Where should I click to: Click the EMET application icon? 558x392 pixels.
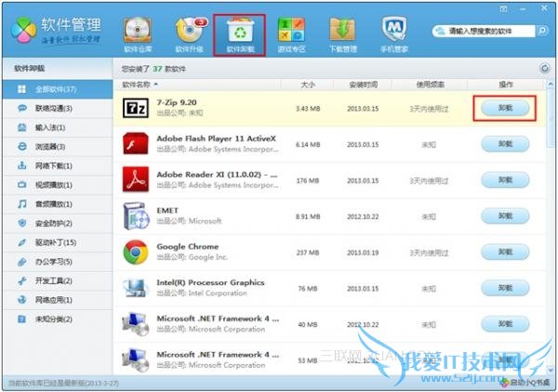[x=136, y=216]
